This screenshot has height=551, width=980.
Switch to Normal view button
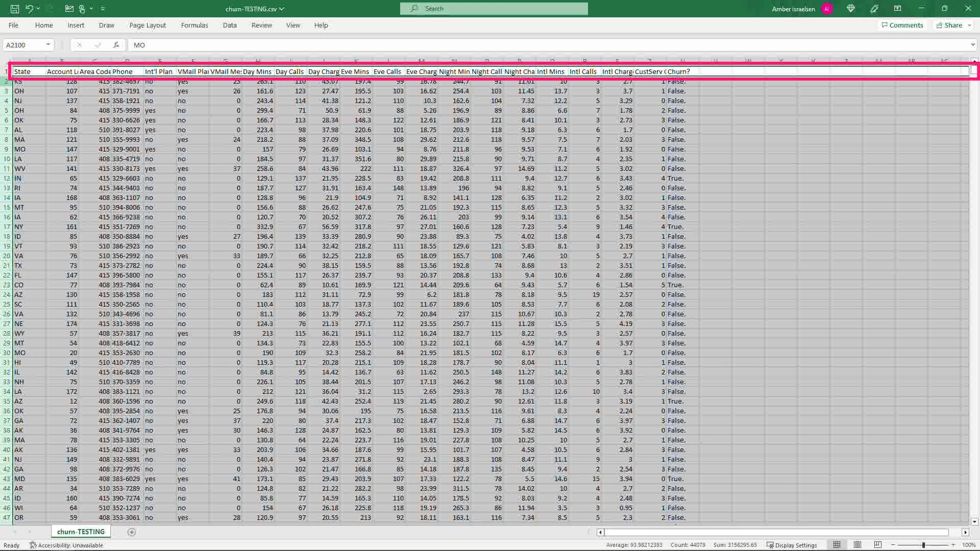(837, 545)
